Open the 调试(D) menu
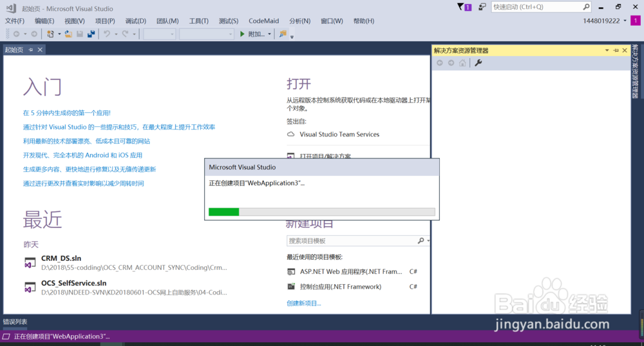The image size is (644, 346). [135, 21]
